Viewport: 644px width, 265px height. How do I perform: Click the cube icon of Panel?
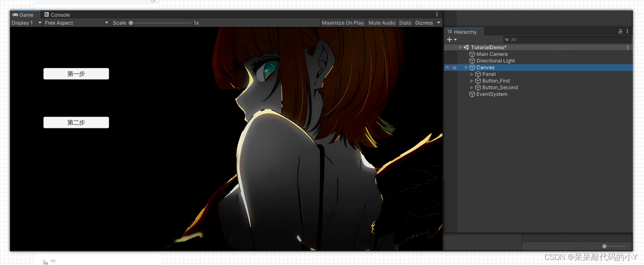coord(478,74)
